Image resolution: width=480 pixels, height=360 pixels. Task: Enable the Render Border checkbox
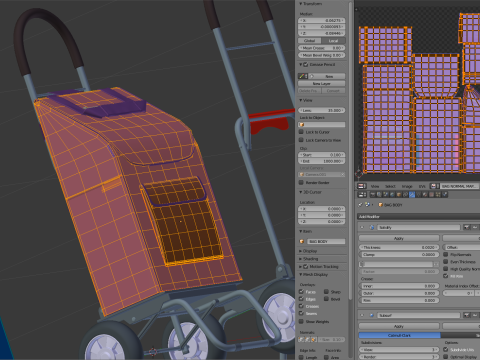(x=301, y=182)
